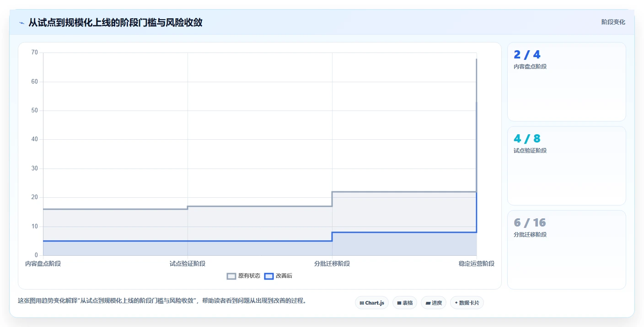This screenshot has width=644, height=327.
Task: Toggle the 原有状态 legend entry
Action: (x=244, y=276)
